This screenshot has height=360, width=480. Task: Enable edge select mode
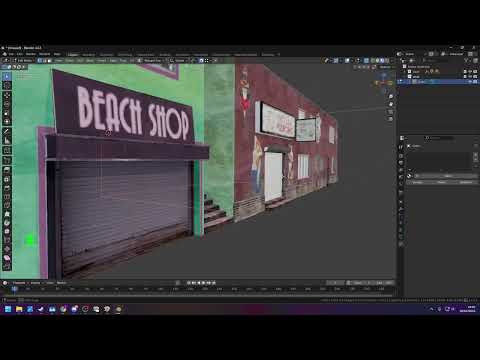[x=44, y=60]
